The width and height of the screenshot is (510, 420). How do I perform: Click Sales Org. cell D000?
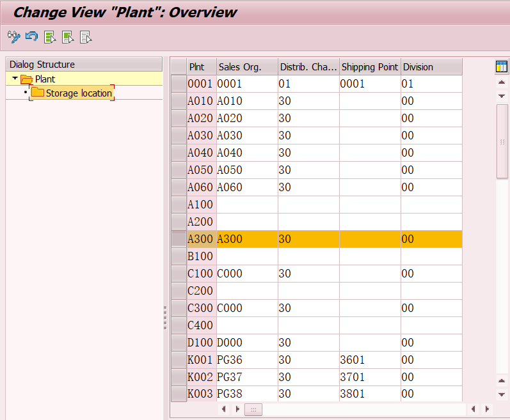point(247,343)
